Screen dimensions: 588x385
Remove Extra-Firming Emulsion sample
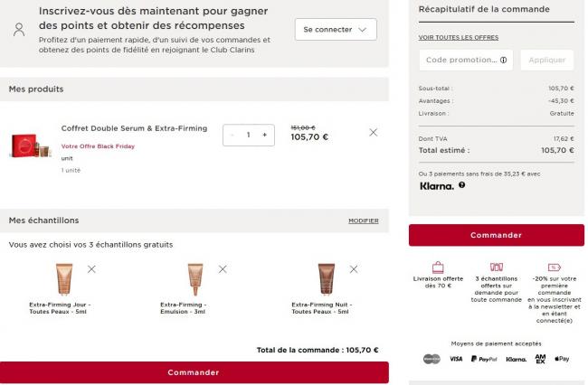tap(223, 269)
